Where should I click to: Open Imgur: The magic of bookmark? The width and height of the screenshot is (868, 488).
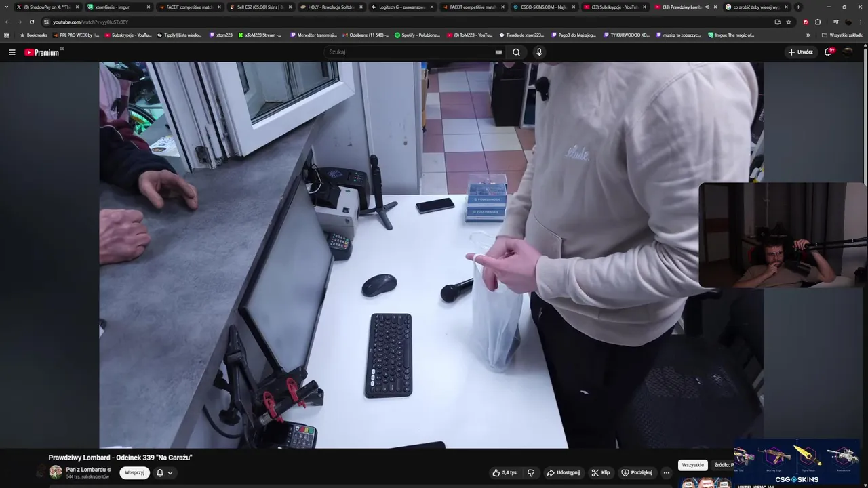pyautogui.click(x=731, y=35)
